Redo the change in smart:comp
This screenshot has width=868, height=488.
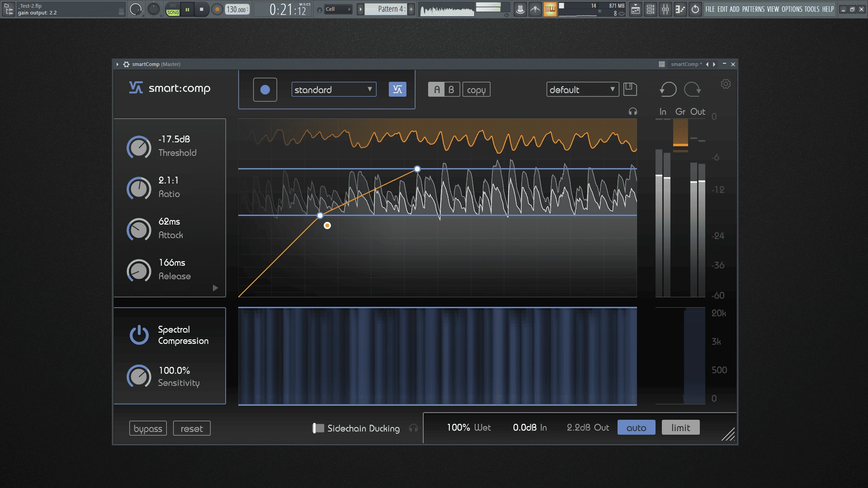coord(692,89)
